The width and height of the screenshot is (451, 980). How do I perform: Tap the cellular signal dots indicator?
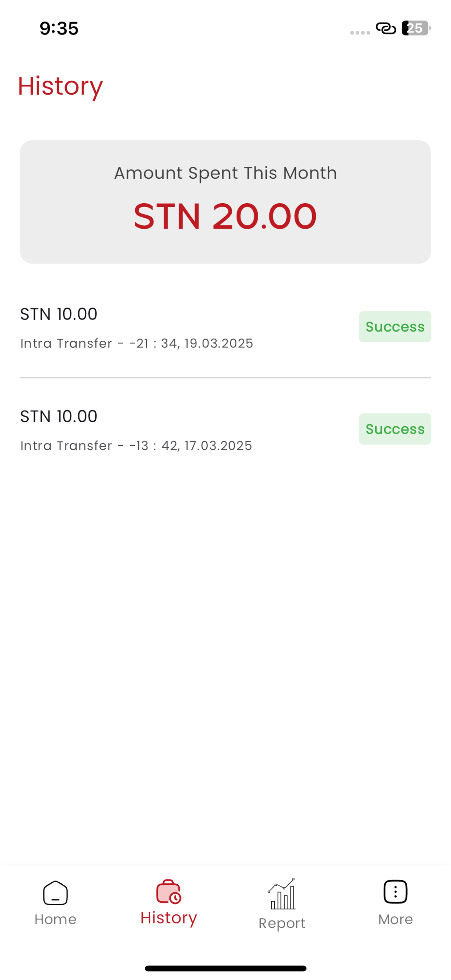tap(360, 33)
